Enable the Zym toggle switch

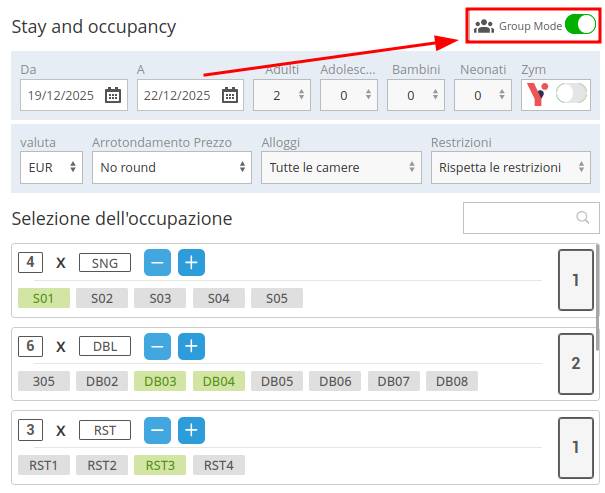click(x=572, y=95)
